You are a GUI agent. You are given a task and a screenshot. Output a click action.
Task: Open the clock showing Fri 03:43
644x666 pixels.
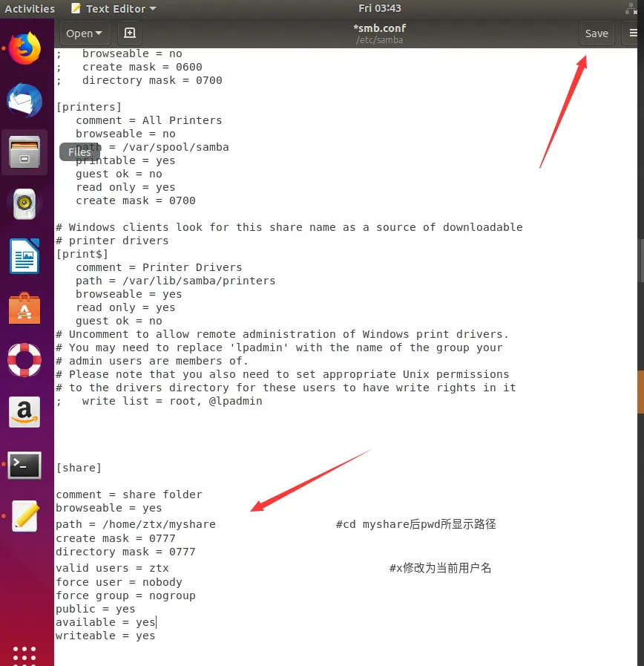click(x=380, y=8)
